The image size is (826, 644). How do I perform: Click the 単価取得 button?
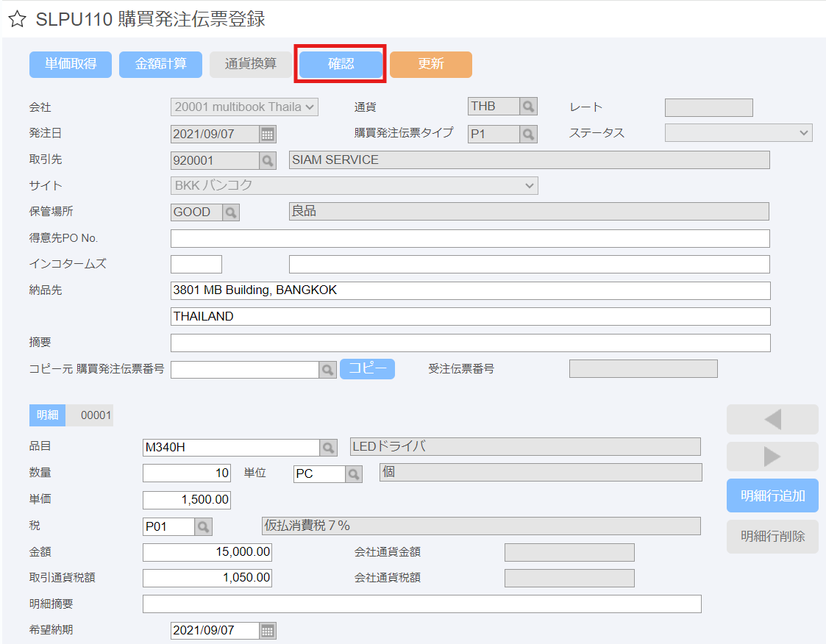71,64
